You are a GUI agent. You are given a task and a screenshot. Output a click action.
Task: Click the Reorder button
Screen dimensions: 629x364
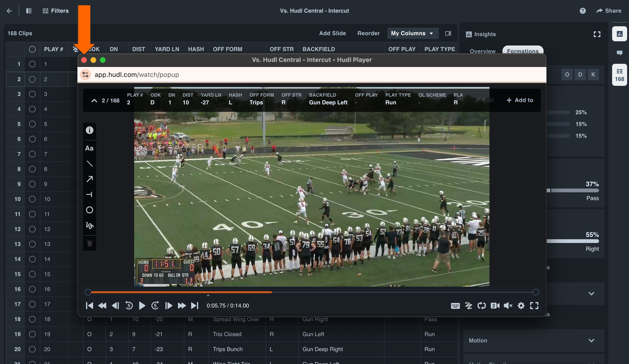tap(368, 34)
